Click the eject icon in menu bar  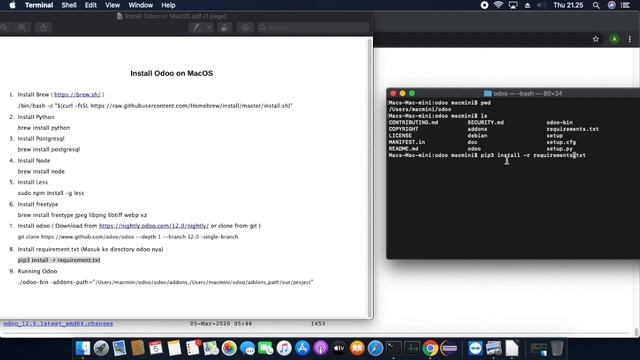click(527, 5)
